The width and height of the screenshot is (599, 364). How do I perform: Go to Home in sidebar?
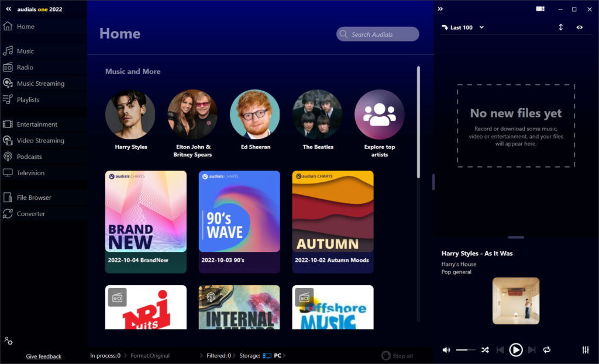click(x=25, y=26)
